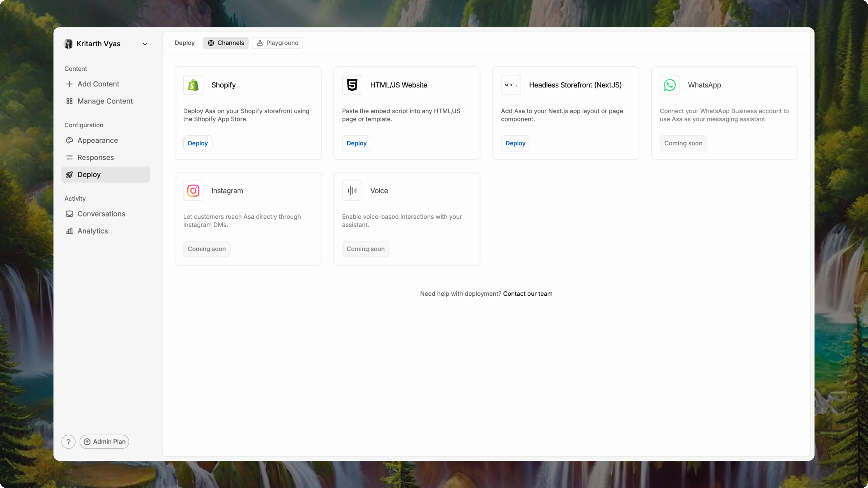Click the Shopify logo icon

click(193, 85)
